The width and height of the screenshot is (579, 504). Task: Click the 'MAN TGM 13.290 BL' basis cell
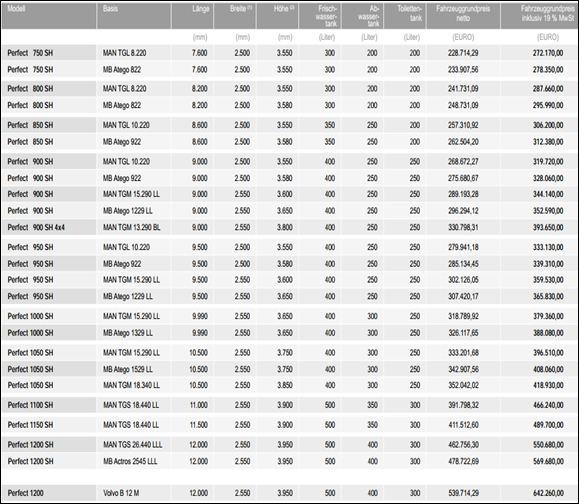point(131,227)
